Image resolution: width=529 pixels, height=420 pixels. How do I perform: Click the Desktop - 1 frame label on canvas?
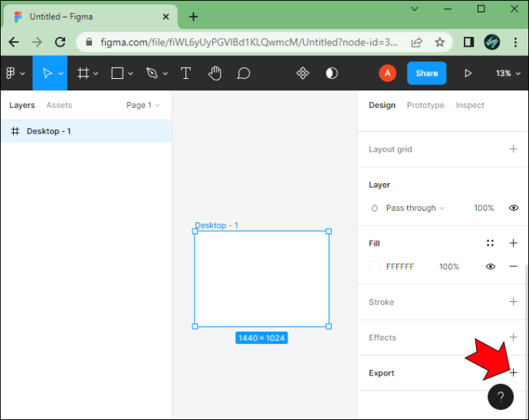(x=217, y=225)
